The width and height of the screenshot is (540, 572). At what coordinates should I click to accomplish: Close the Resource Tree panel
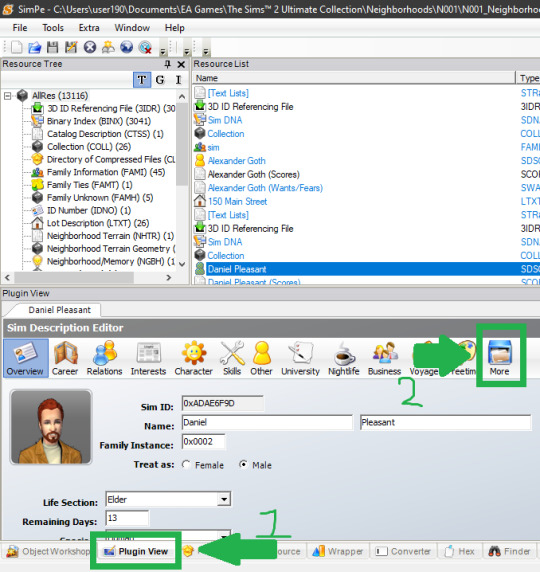click(181, 64)
